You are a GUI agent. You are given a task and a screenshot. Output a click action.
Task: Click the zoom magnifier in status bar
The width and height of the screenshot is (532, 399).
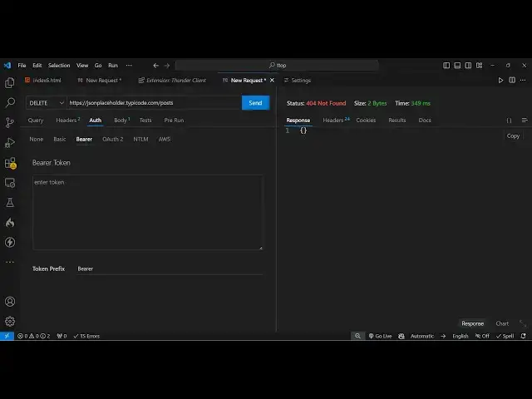coord(357,336)
